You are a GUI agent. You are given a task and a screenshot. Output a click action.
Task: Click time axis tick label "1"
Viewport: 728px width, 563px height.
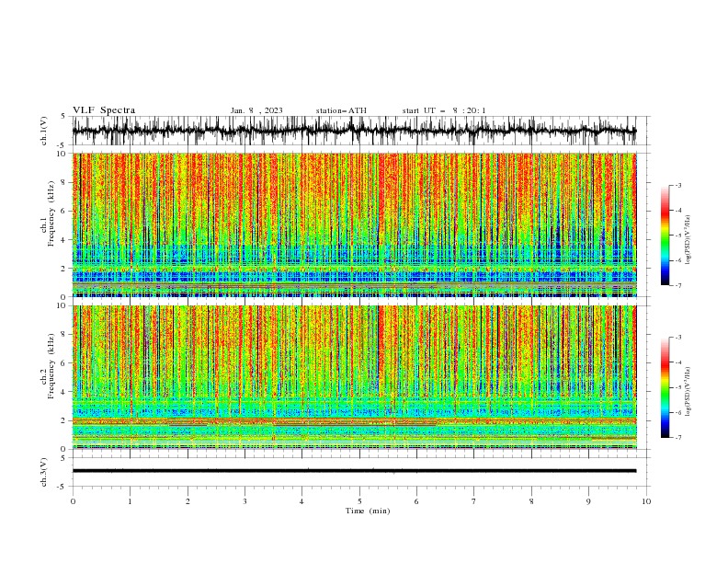pyautogui.click(x=130, y=501)
